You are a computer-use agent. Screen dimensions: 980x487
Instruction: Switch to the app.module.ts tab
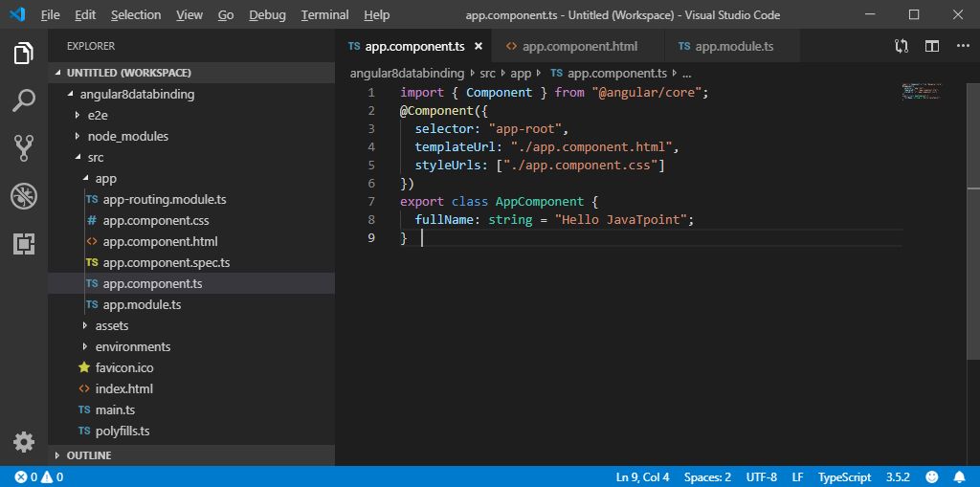pos(732,46)
